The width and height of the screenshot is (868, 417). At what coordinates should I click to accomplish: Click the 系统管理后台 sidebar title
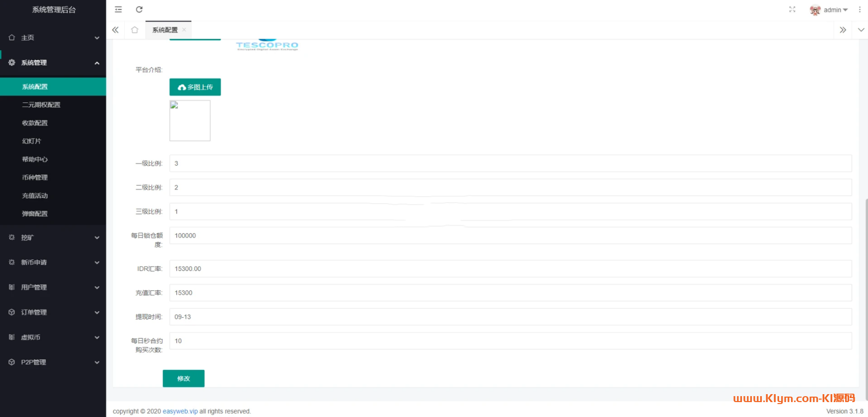[x=54, y=9]
